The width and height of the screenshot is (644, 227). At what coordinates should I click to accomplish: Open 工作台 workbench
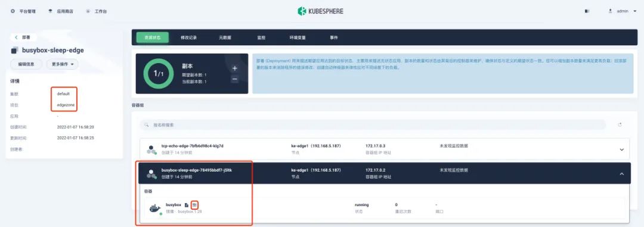point(97,11)
